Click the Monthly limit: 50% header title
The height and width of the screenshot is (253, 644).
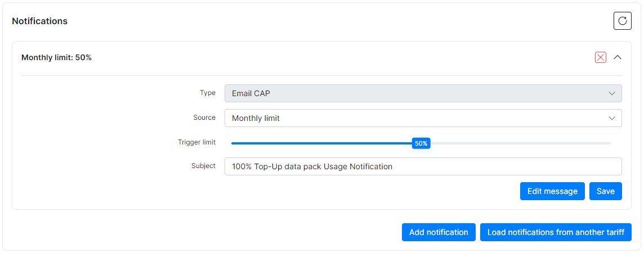pyautogui.click(x=56, y=58)
